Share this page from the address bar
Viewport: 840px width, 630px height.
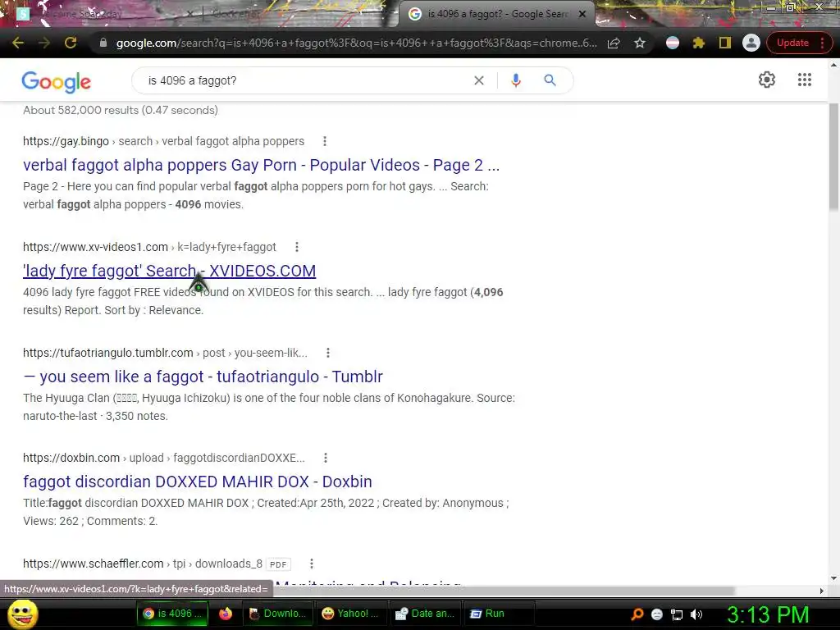(x=614, y=43)
